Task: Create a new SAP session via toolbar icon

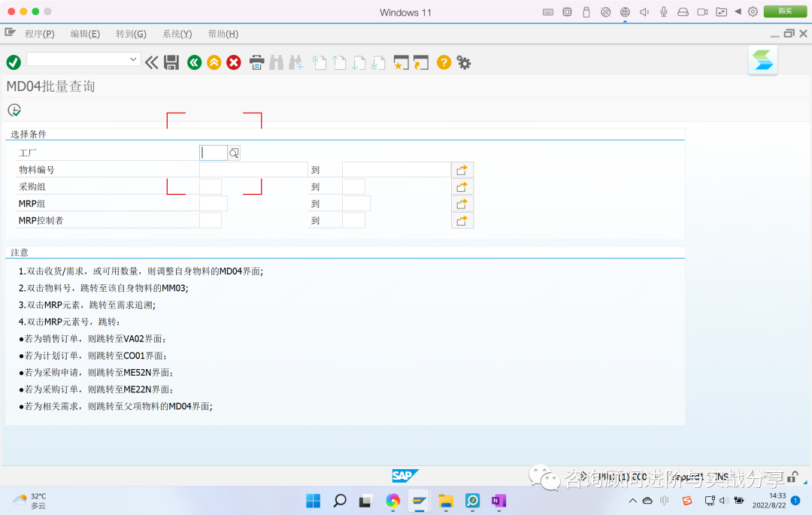Action: [399, 62]
